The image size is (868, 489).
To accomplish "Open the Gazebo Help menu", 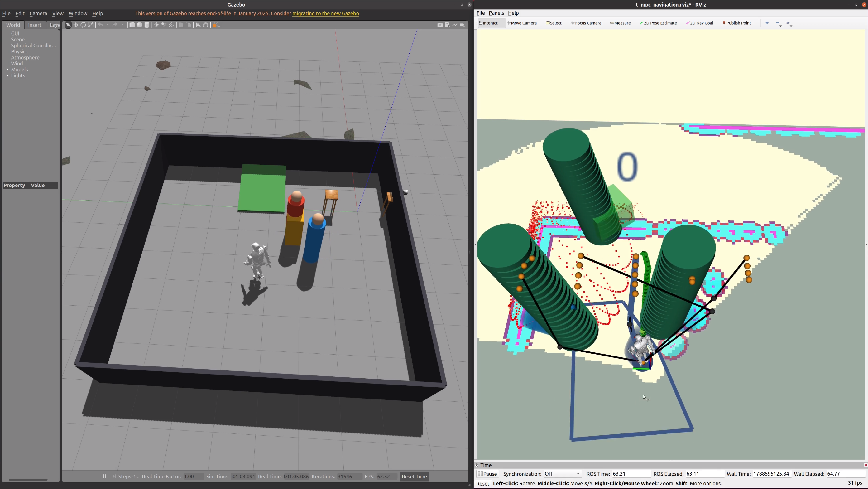I will pyautogui.click(x=97, y=13).
